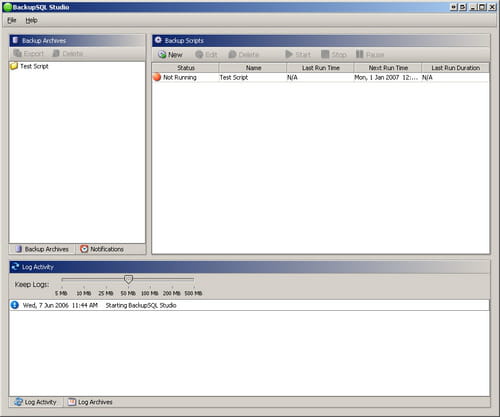Create a New backup script
Image resolution: width=500 pixels, height=417 pixels.
click(x=170, y=54)
